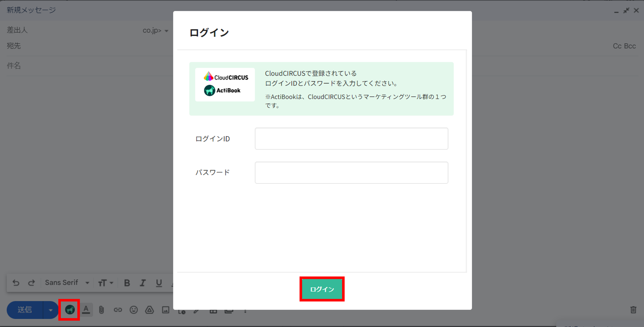Viewport: 644px width, 327px height.
Task: Click the insert photo icon
Action: click(x=166, y=310)
